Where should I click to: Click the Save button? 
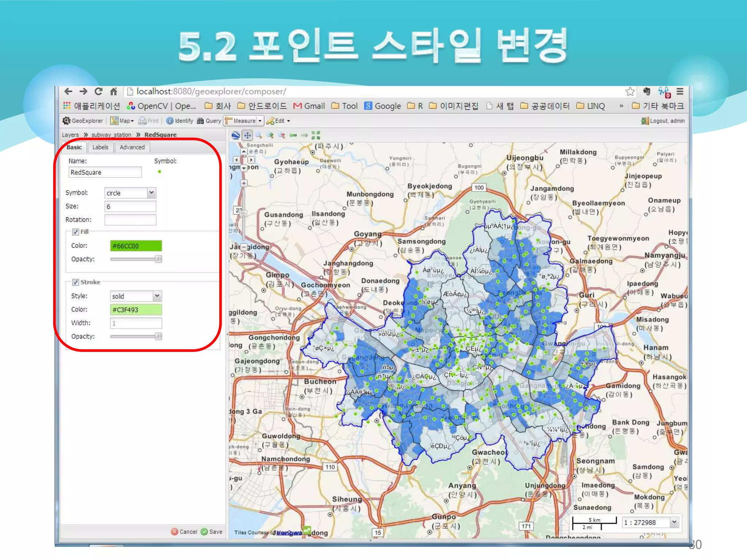coord(212,532)
